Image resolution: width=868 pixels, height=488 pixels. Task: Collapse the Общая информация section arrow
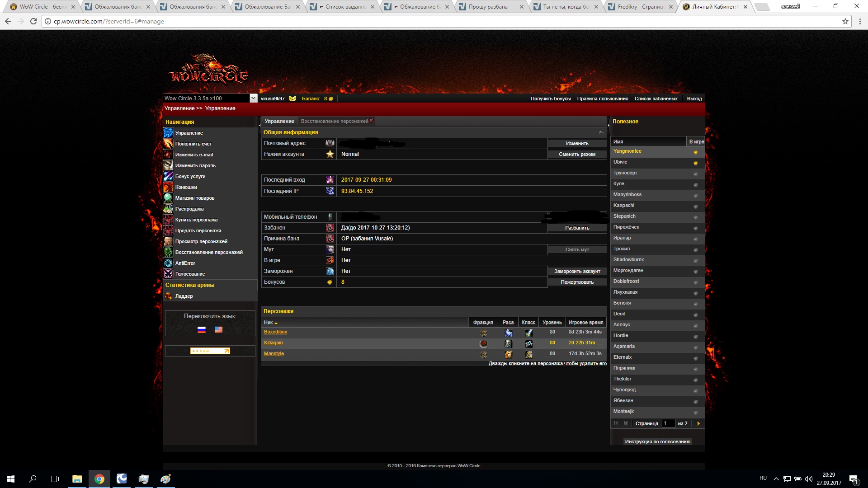tap(601, 132)
